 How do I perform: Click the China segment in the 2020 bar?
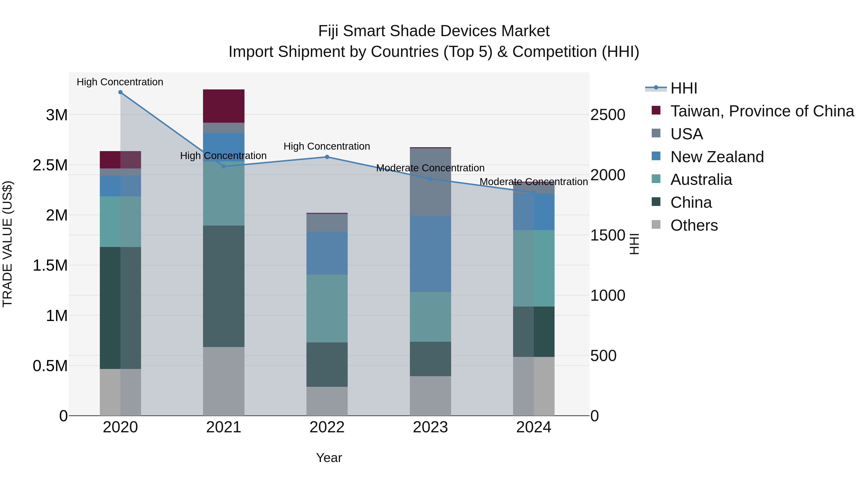120,308
